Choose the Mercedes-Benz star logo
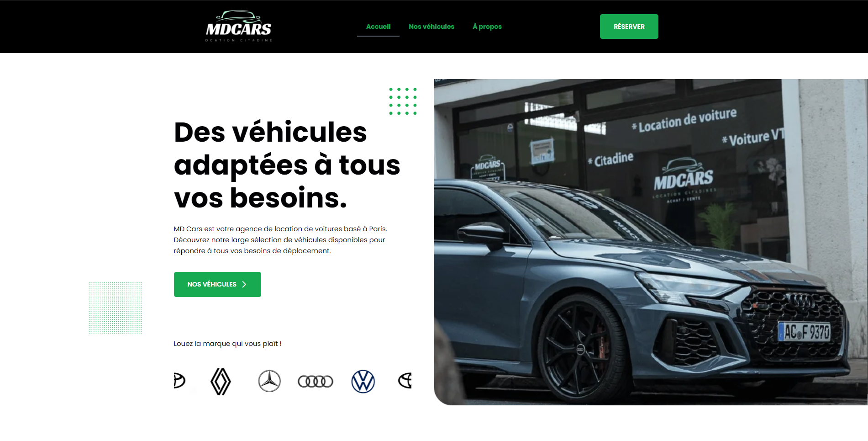 coord(269,381)
